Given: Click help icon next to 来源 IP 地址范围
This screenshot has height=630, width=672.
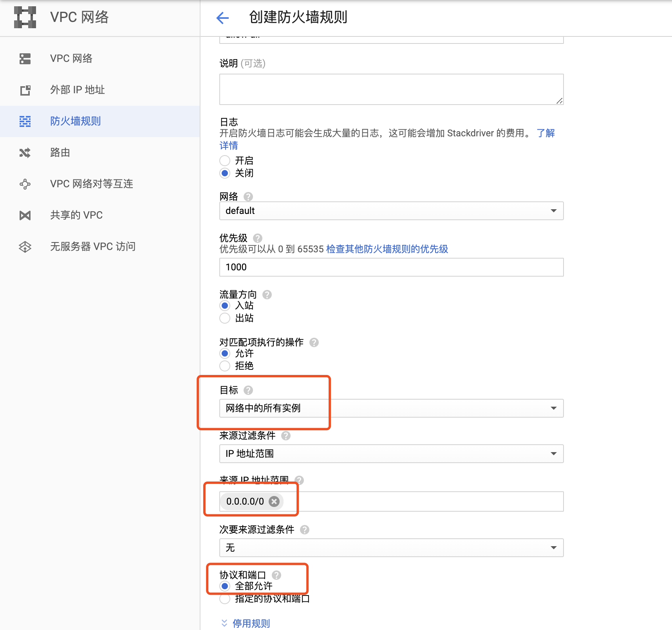Looking at the screenshot, I should click(299, 480).
